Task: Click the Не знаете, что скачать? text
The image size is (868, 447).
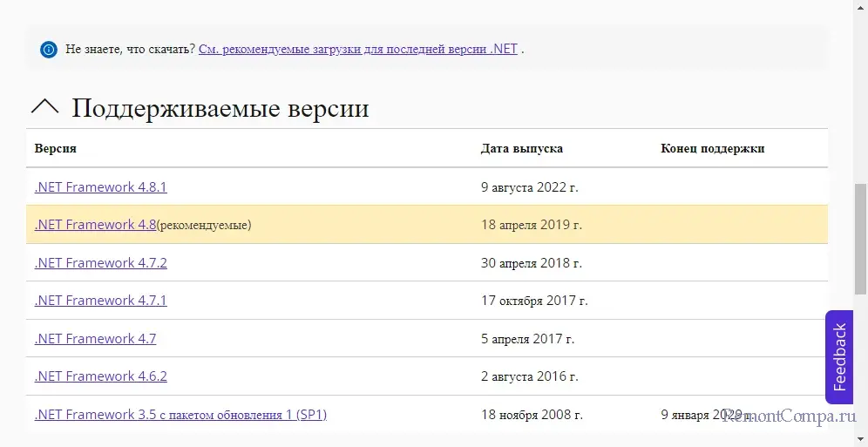Action: 131,49
